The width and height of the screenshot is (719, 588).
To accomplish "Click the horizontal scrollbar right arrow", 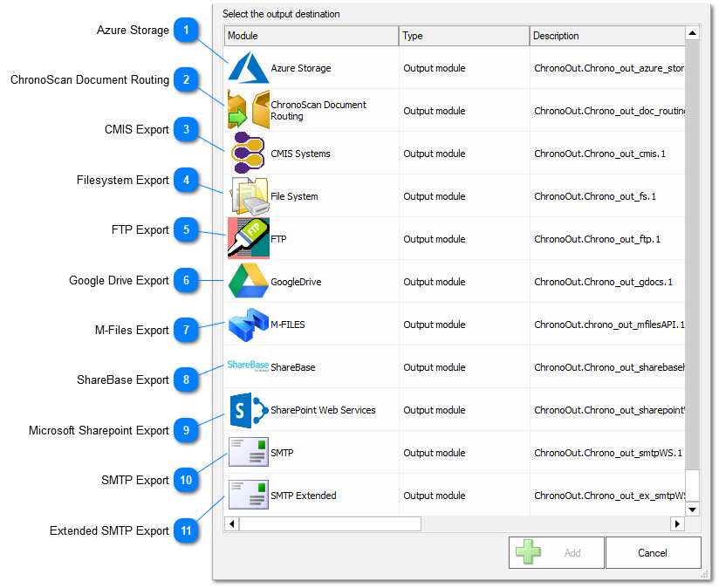I will 678,523.
